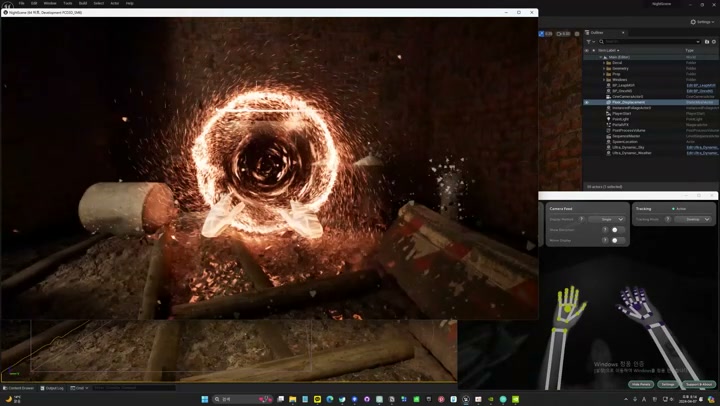Open the Window menu
The image size is (720, 406).
(50, 3)
